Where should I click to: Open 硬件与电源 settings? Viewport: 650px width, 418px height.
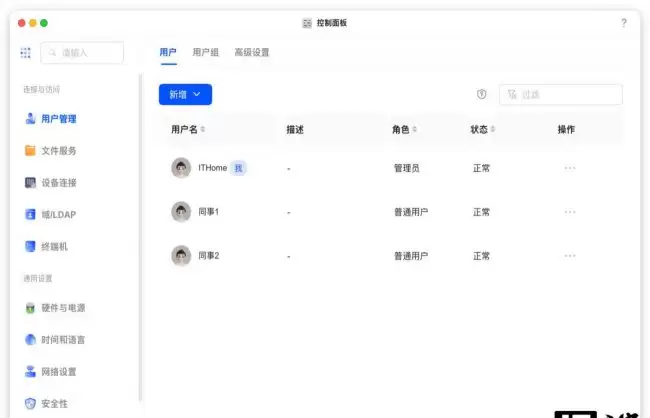point(55,308)
